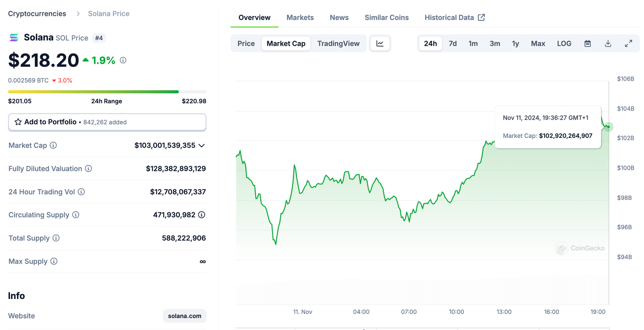Select the 7d time range
644x330 pixels.
coord(453,44)
